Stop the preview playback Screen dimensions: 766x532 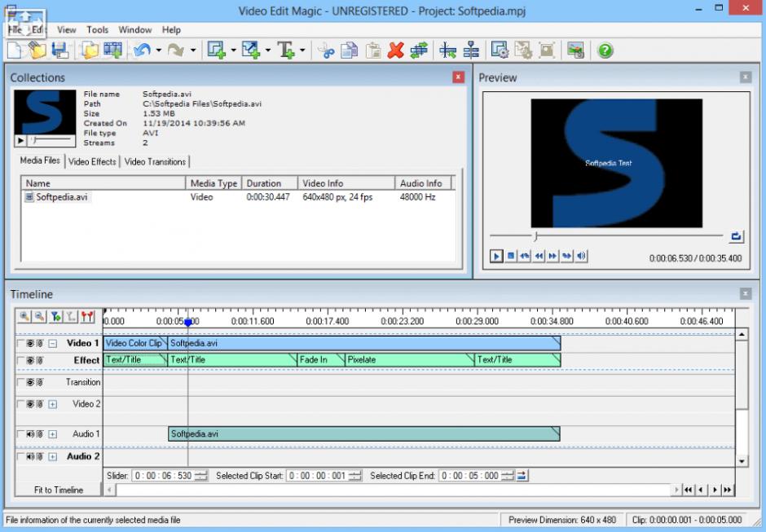click(x=510, y=256)
